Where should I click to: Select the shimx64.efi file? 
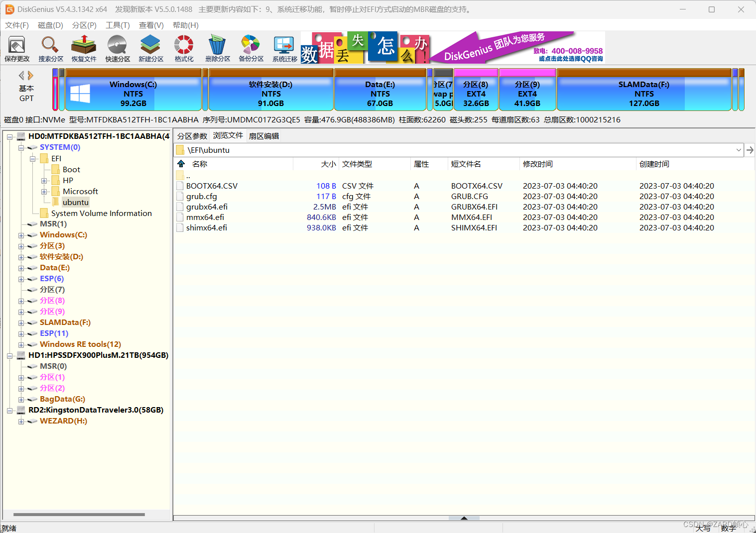pos(207,227)
